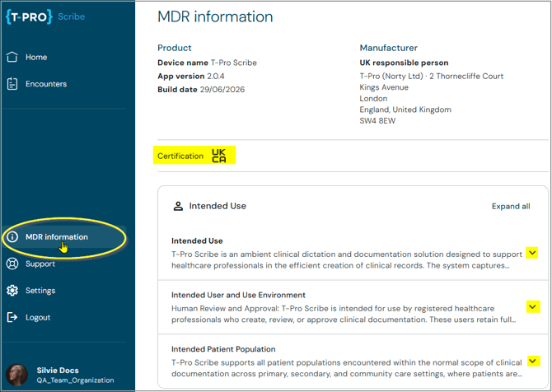552x392 pixels.
Task: Click Silvie Docs profile avatar
Action: [x=16, y=375]
